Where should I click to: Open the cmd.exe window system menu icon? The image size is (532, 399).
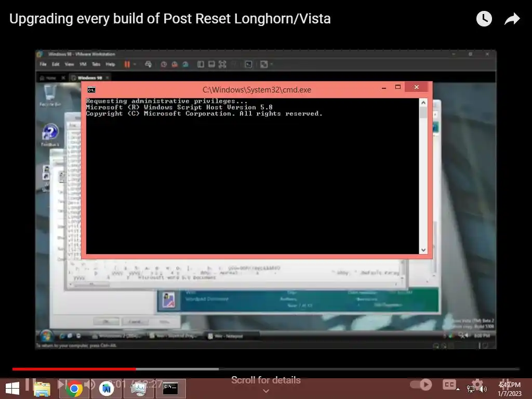click(91, 90)
